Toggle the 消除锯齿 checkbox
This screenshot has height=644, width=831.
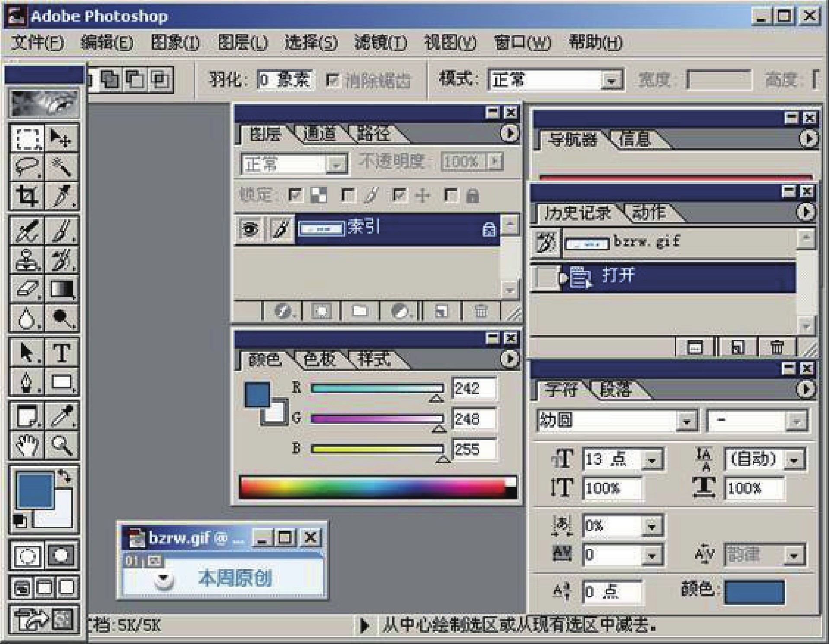[x=332, y=80]
